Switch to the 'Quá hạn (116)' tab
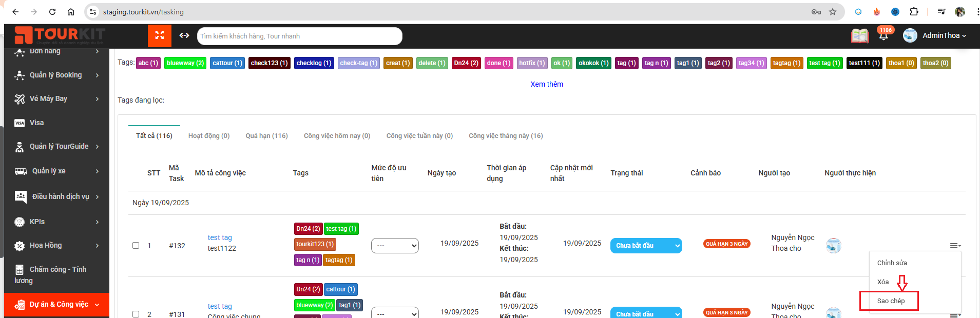The width and height of the screenshot is (980, 318). click(266, 136)
